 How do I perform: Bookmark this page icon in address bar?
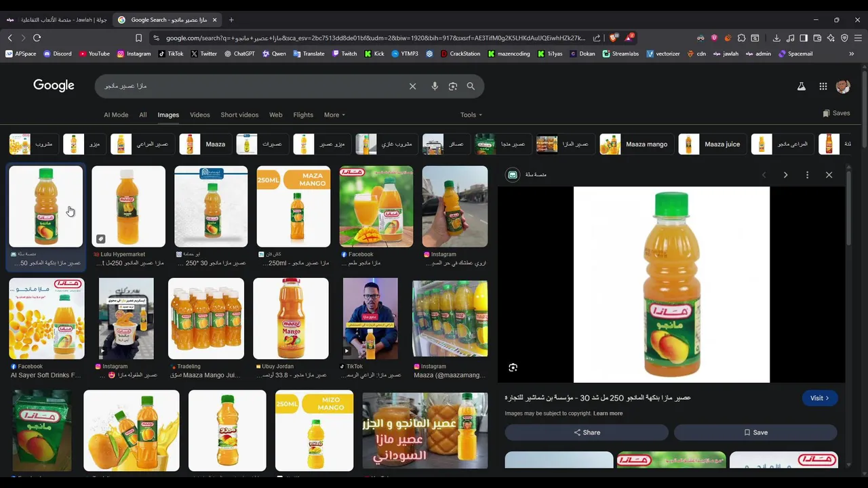(x=138, y=38)
